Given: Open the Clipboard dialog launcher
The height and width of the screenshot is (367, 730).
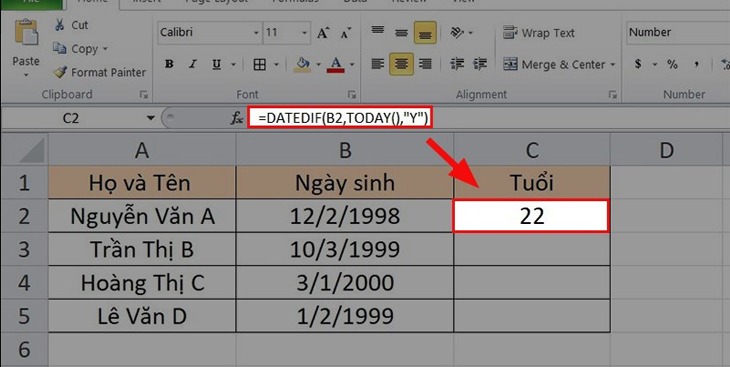Looking at the screenshot, I should [x=144, y=95].
